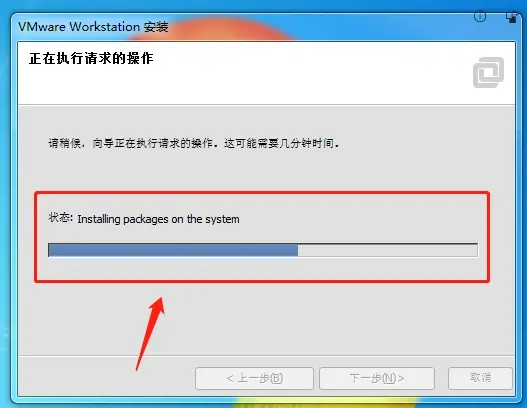Click the 下一步(N) next button

click(x=377, y=378)
